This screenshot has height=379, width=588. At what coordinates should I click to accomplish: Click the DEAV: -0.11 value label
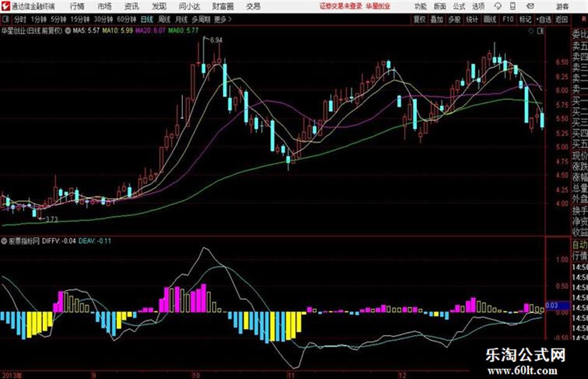(95, 241)
